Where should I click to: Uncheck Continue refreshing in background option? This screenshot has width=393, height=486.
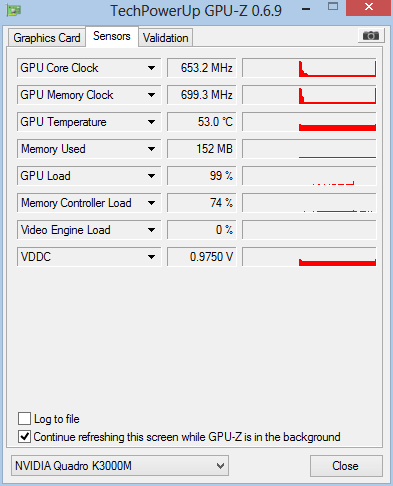[x=25, y=437]
